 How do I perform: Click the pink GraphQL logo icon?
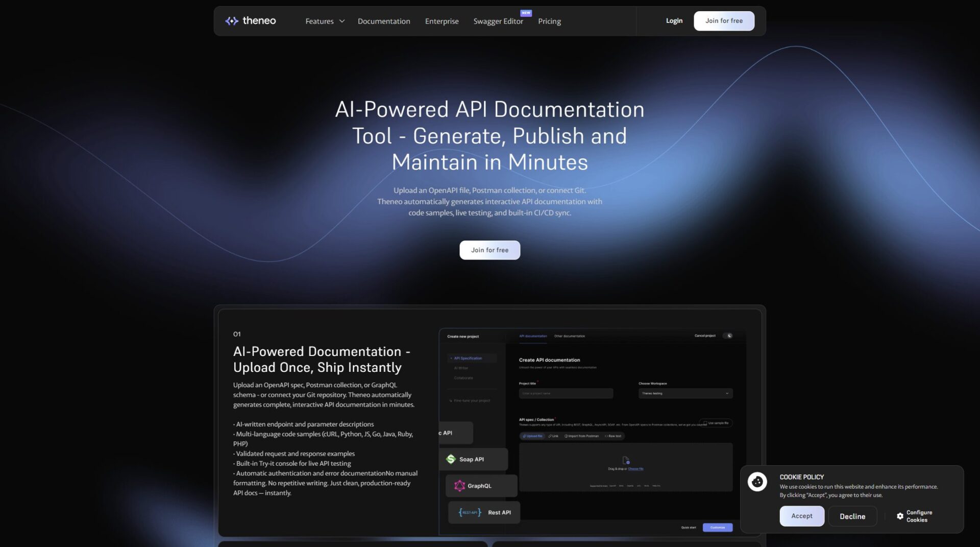coord(459,486)
